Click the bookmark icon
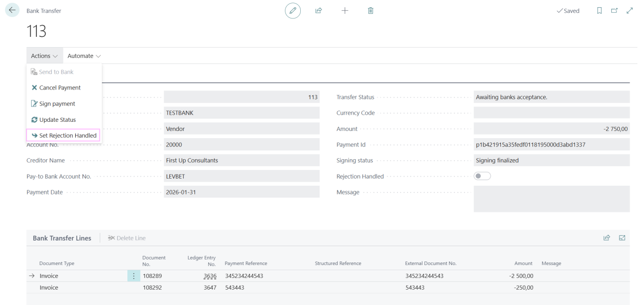The image size is (644, 305). click(x=600, y=11)
